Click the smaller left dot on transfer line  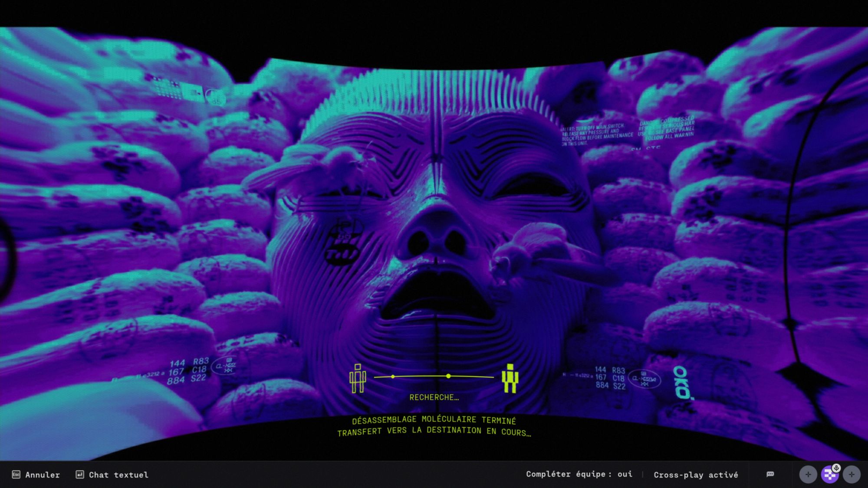393,377
